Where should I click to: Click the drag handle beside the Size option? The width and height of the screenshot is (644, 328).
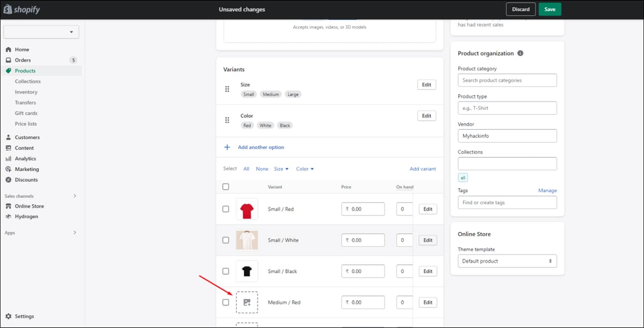(227, 89)
